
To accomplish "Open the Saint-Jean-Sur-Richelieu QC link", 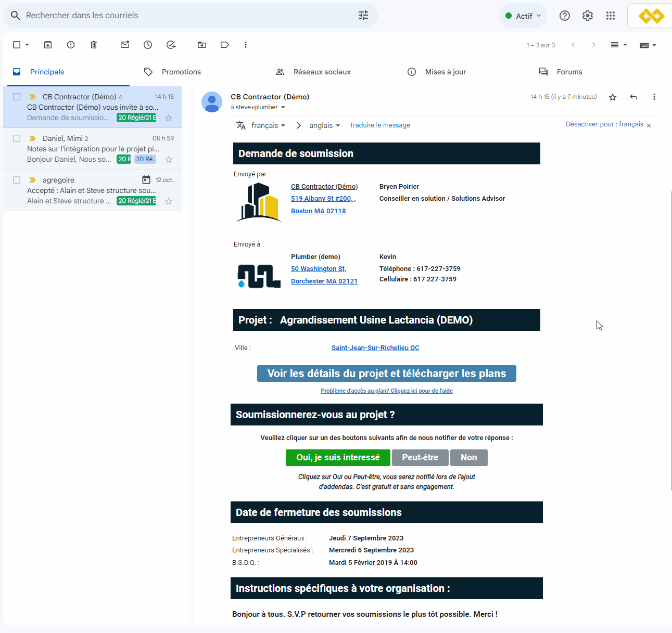I will [x=375, y=348].
